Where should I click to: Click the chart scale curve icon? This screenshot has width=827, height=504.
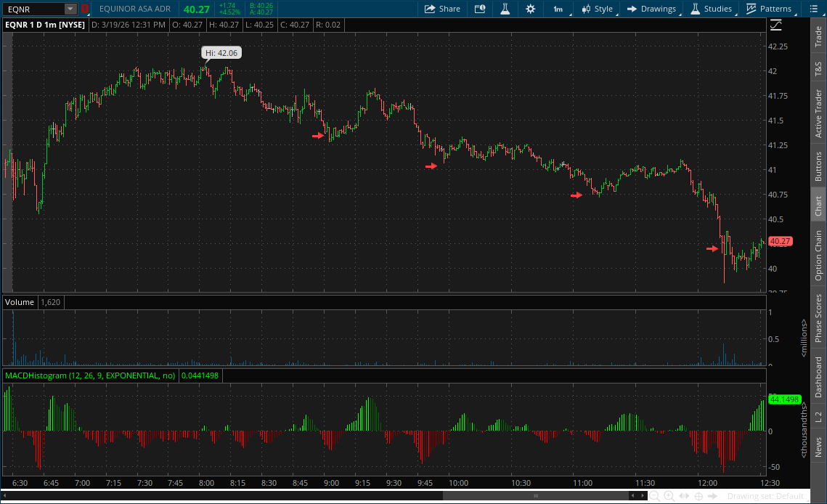[776, 25]
